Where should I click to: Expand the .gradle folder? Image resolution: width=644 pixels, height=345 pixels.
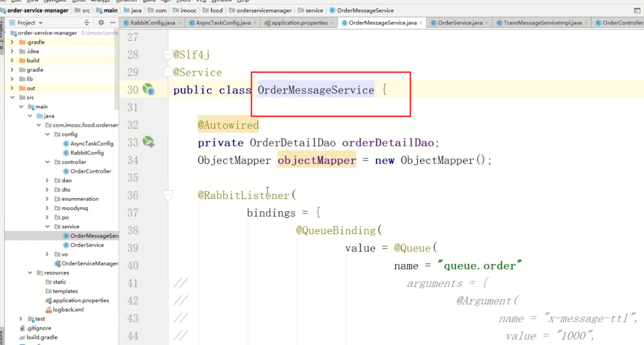point(12,42)
